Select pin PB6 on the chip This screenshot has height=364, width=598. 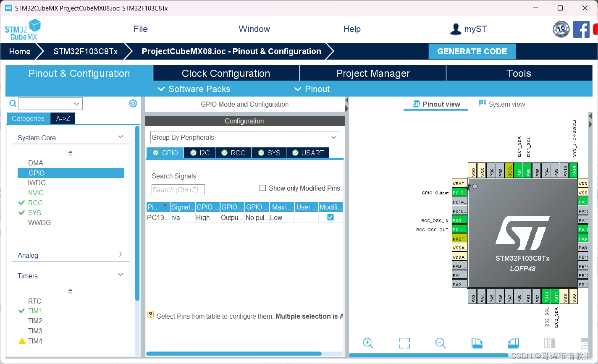pyautogui.click(x=528, y=170)
